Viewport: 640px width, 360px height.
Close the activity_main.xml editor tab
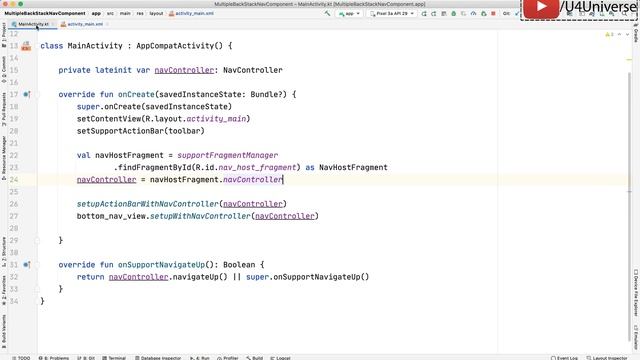click(x=107, y=24)
